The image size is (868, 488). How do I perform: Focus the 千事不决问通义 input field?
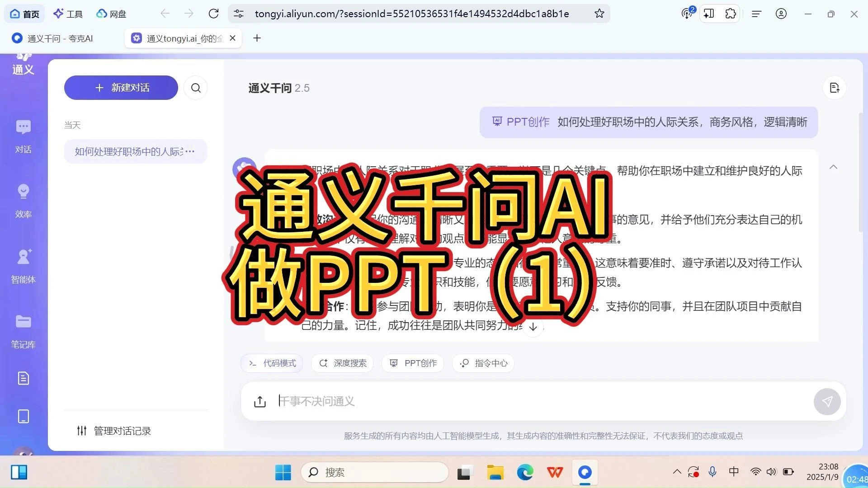coord(542,401)
